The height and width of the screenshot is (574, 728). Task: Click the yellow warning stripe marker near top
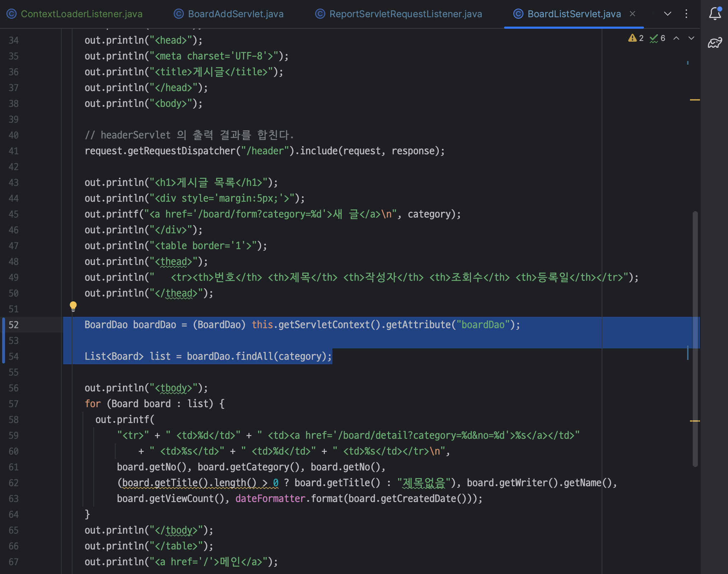point(695,99)
